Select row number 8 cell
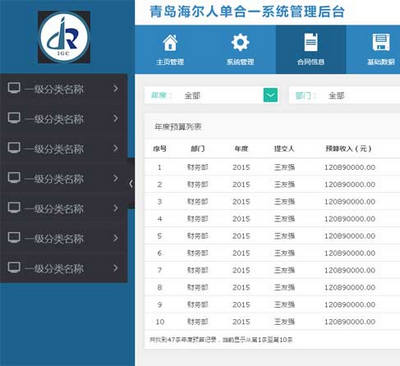Image resolution: width=400 pixels, height=366 pixels. click(159, 287)
